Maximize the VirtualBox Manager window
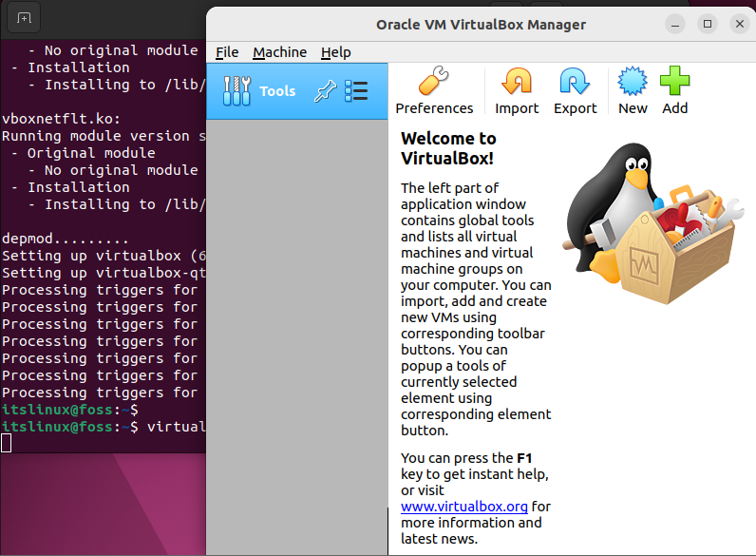 [708, 24]
